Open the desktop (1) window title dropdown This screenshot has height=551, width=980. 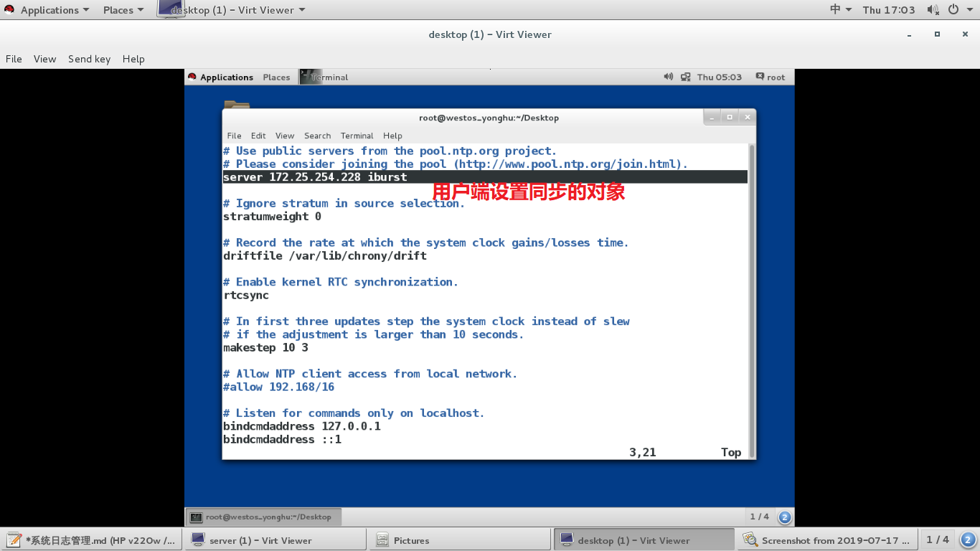pos(301,9)
